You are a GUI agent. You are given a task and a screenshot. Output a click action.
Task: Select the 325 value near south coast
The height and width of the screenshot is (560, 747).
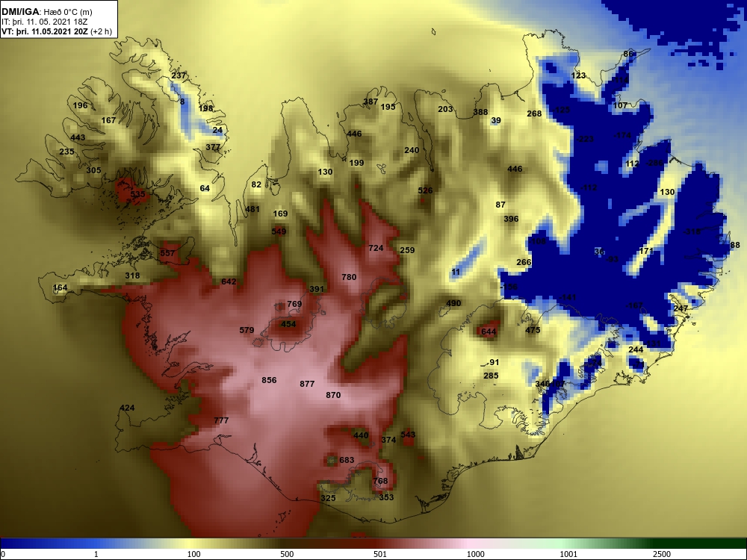(328, 498)
